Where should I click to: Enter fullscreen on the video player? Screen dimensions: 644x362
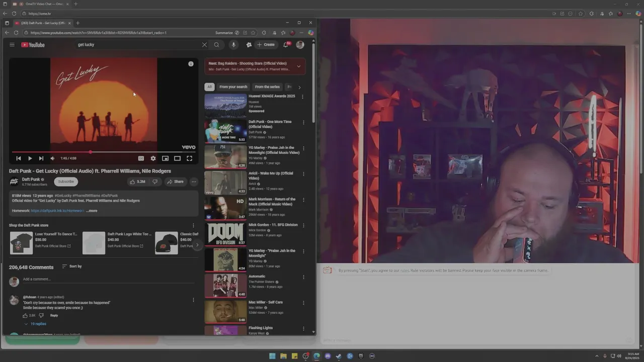189,158
